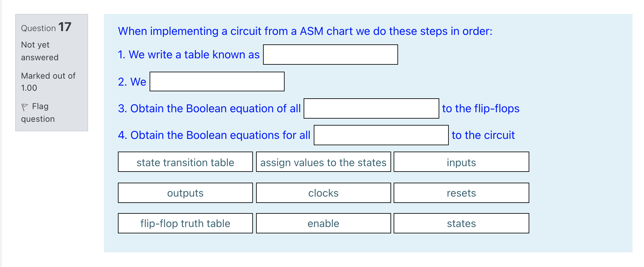Click the 'Marked out of 1.00' label

pyautogui.click(x=48, y=81)
